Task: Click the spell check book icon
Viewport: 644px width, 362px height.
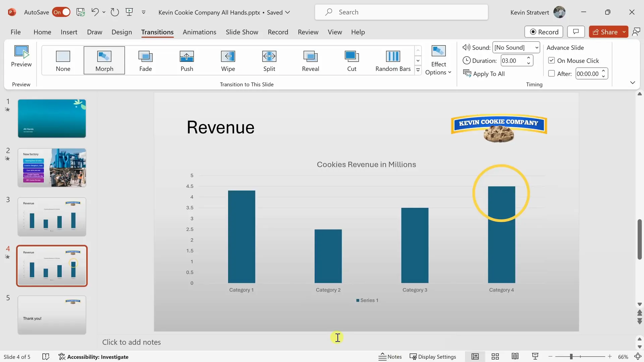Action: coord(46,357)
